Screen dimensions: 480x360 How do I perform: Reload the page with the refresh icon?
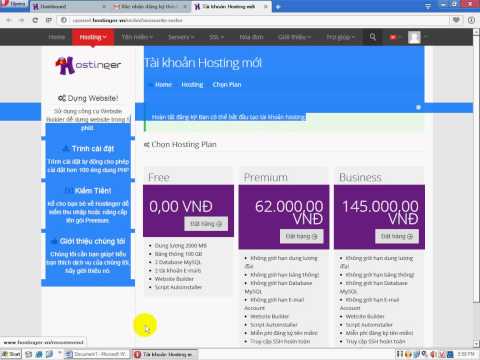click(x=35, y=20)
